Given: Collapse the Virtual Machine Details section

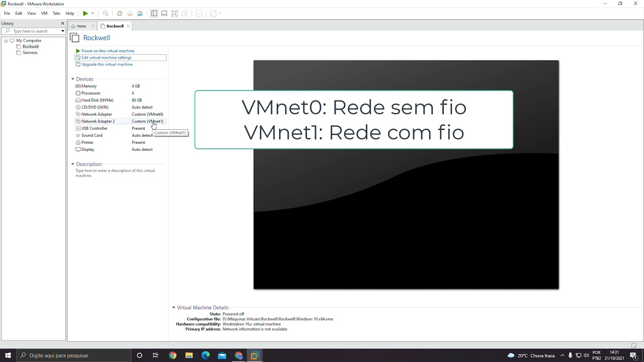Looking at the screenshot, I should coord(174,307).
